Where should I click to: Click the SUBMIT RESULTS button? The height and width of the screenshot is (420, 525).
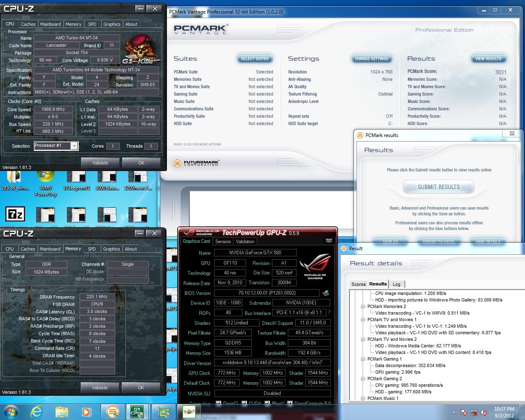(x=439, y=187)
